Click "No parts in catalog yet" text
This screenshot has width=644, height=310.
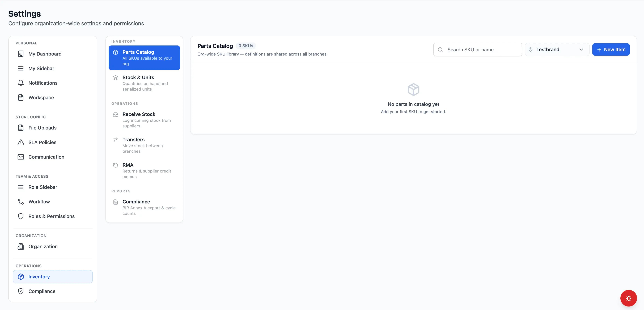point(413,104)
